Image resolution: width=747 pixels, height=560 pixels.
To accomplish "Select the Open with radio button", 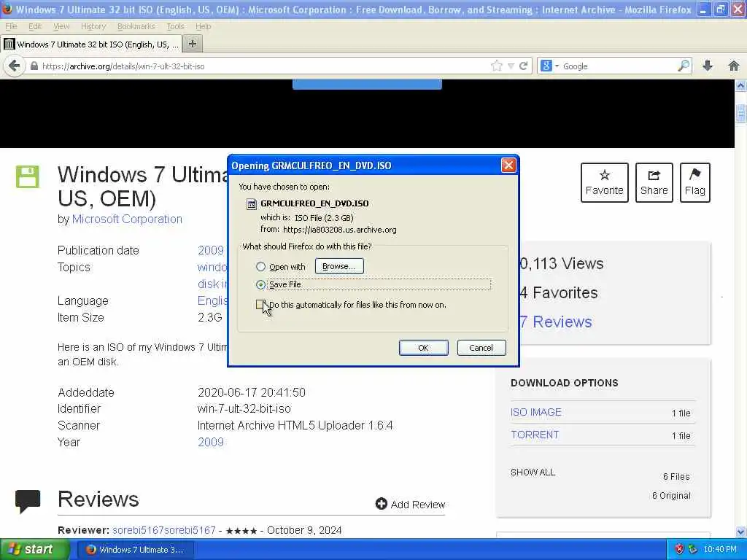I will 260,267.
